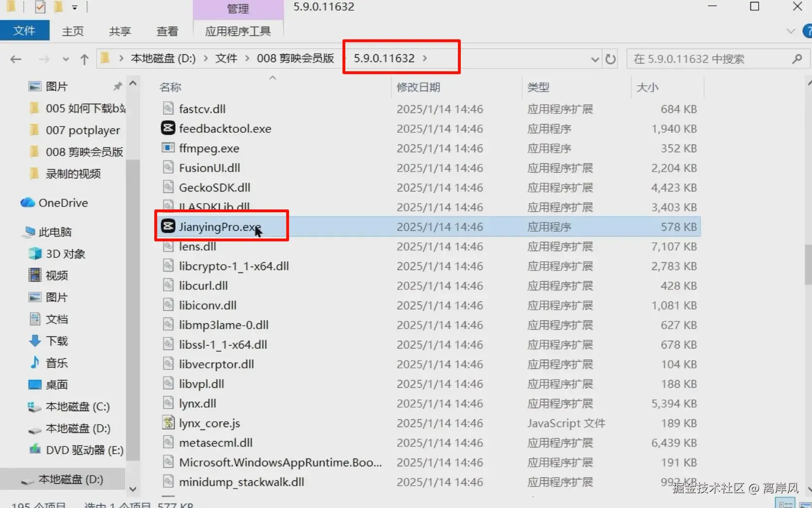
Task: Select the metasecml.dll file name
Action: [x=216, y=443]
